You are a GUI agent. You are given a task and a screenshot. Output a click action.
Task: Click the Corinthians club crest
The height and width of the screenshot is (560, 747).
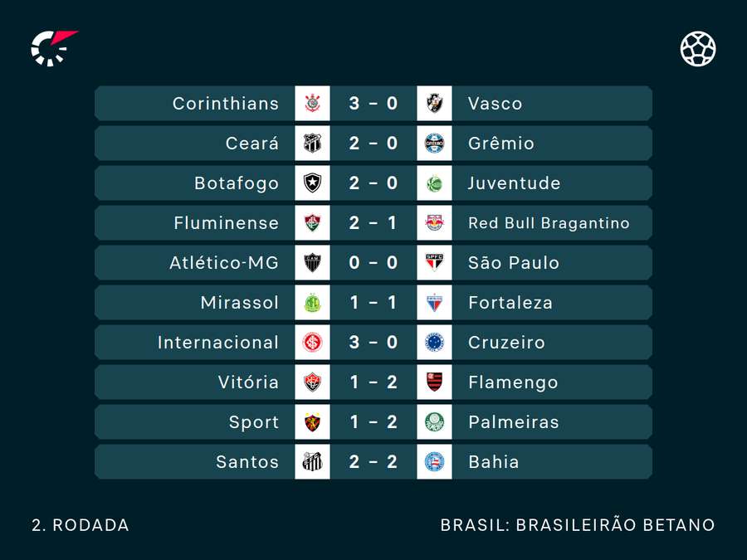pos(312,104)
